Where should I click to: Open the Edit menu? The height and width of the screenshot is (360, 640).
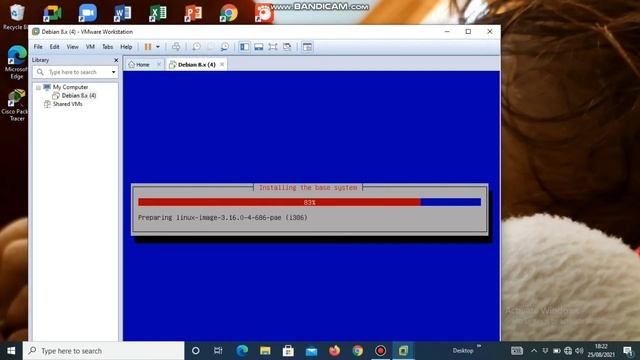(54, 47)
